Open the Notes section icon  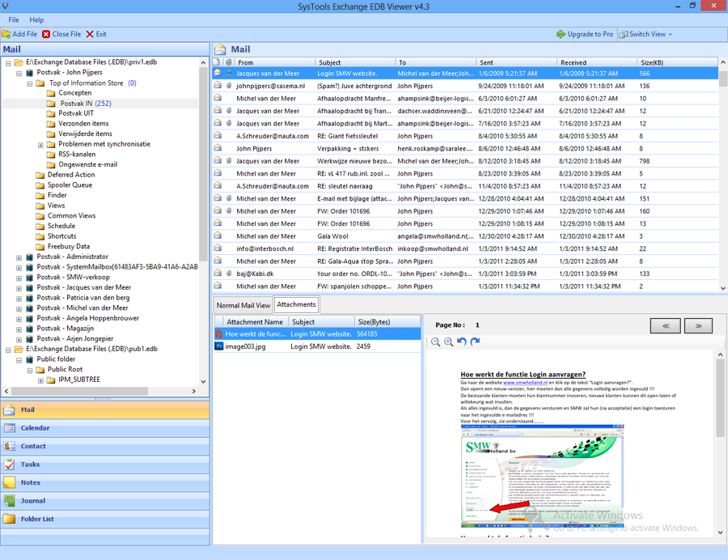point(9,482)
